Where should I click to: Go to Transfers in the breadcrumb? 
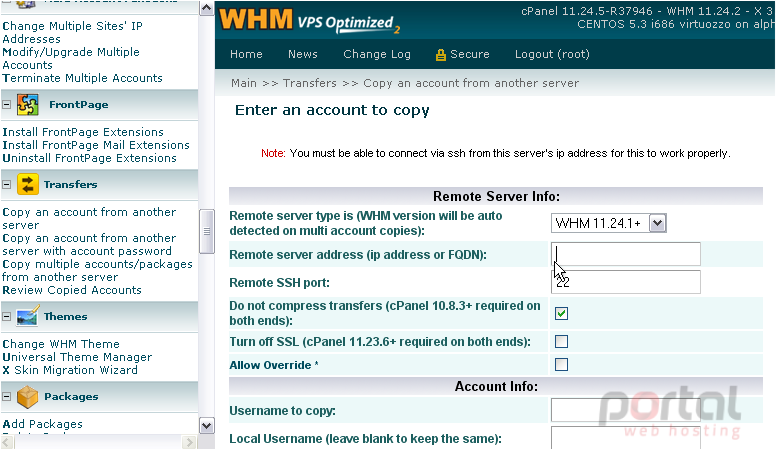310,83
